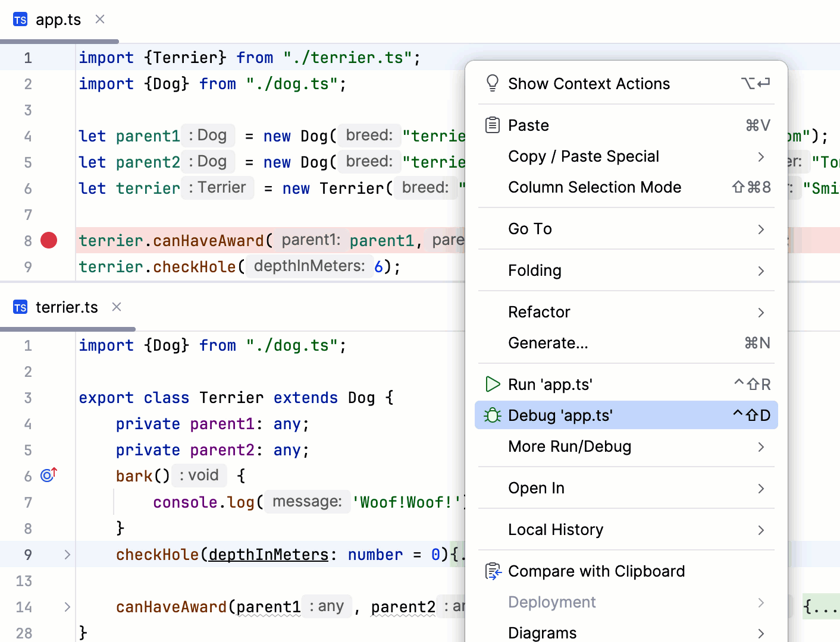
Task: Select Debug 'app.ts'
Action: coord(560,415)
